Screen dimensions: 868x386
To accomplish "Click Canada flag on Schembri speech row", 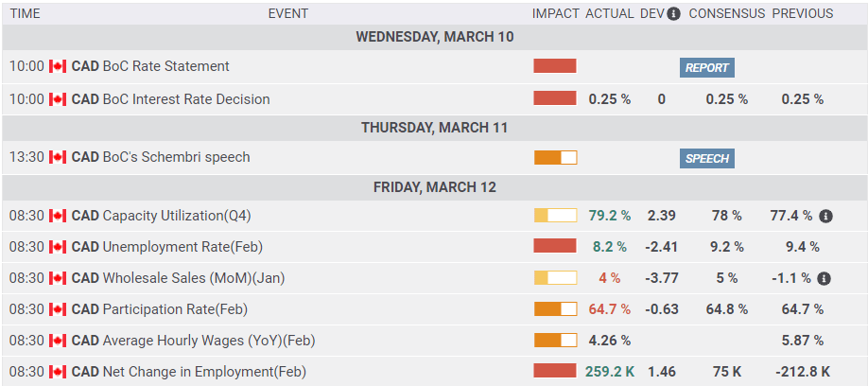I will click(58, 157).
